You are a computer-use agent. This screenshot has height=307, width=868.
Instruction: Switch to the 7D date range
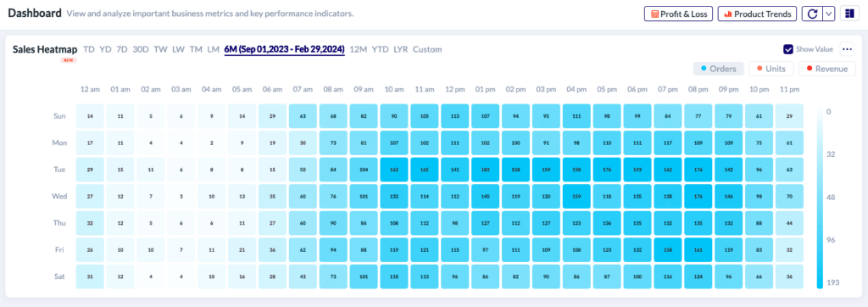pos(122,49)
